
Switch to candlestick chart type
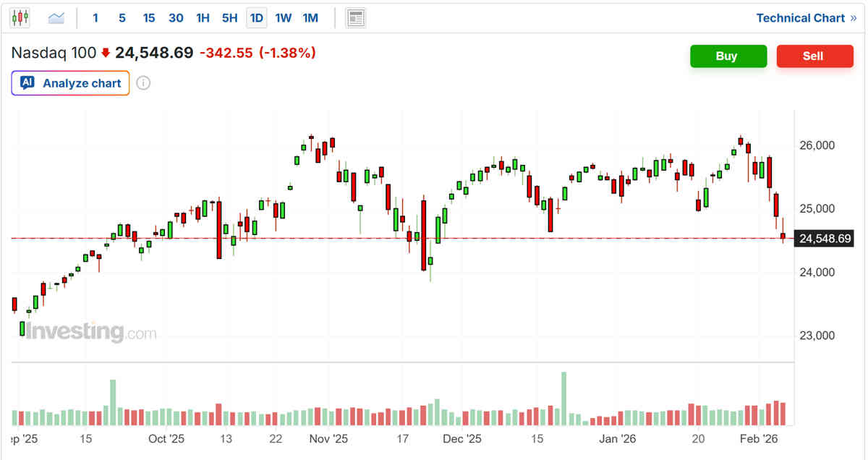click(20, 18)
